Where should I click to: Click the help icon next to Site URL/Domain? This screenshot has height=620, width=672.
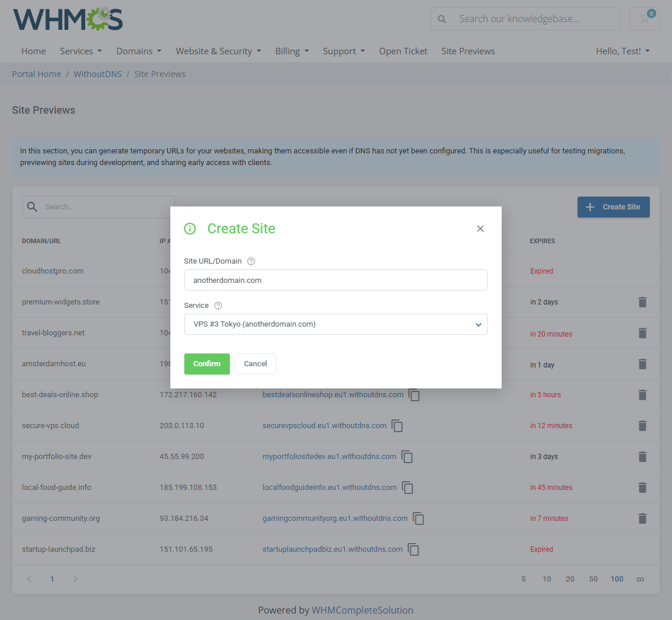(x=251, y=261)
